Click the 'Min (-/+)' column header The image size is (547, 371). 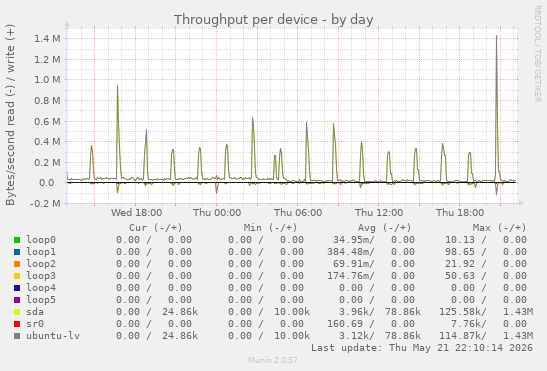[x=270, y=228]
